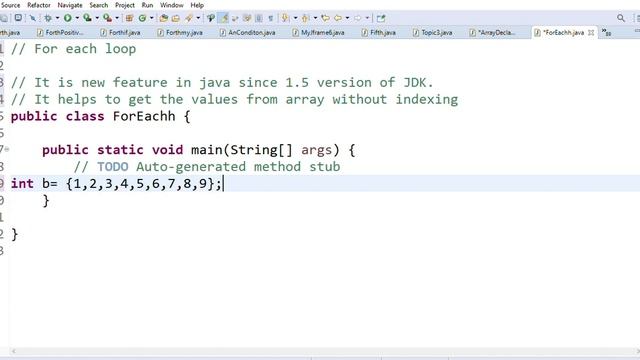Open the Search menu

pyautogui.click(x=99, y=5)
